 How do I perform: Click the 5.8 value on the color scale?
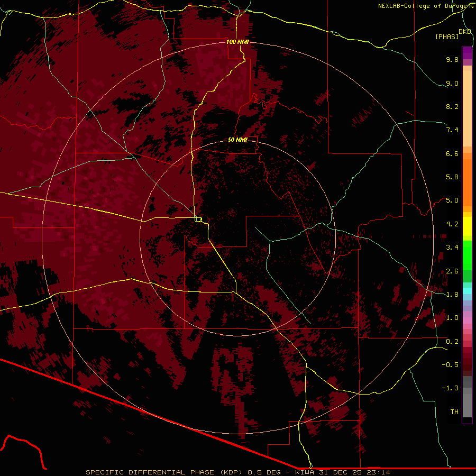452,177
